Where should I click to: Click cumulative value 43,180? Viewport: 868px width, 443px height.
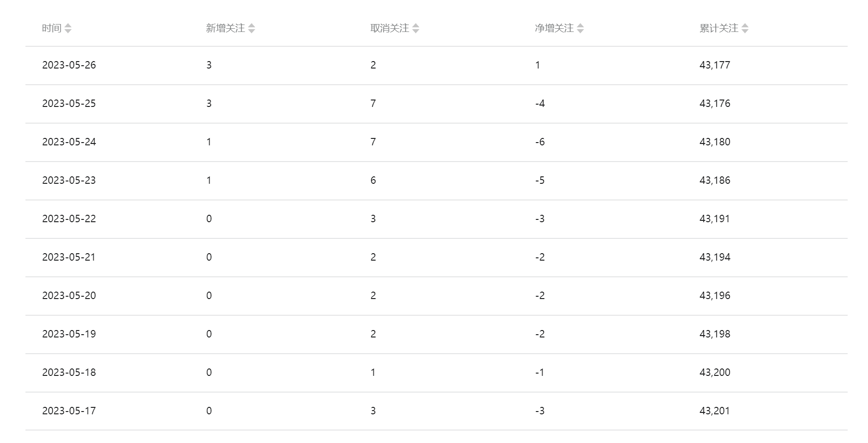click(715, 142)
